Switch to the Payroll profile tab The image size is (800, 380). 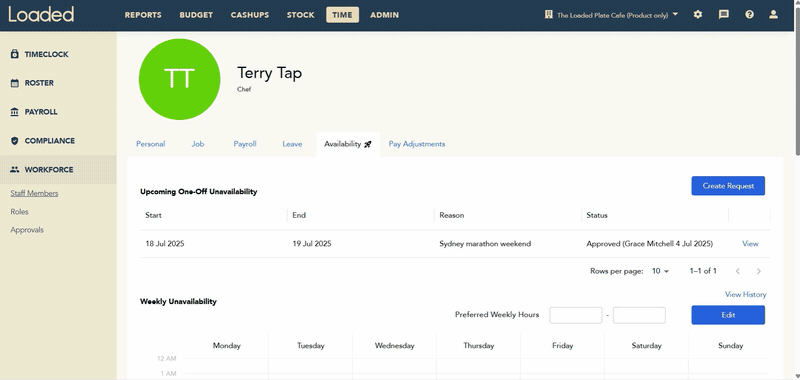pyautogui.click(x=245, y=144)
